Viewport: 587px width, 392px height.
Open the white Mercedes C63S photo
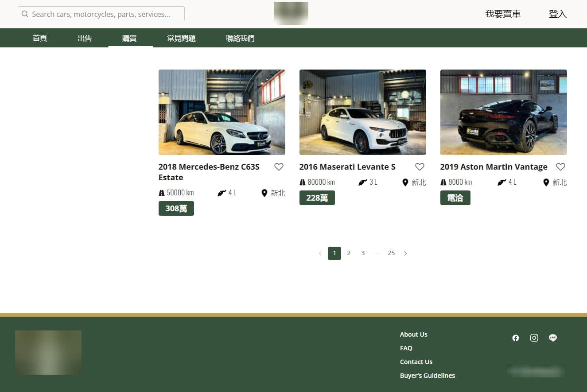pyautogui.click(x=222, y=112)
